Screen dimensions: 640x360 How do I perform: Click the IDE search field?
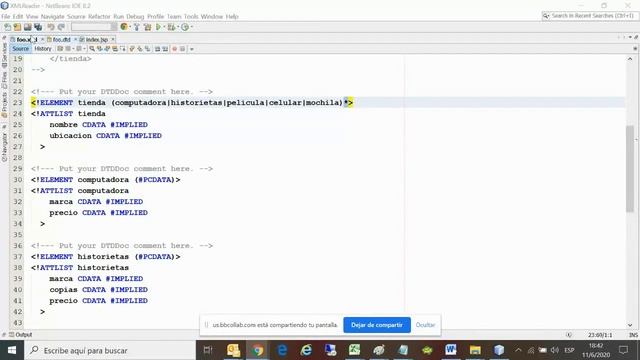[589, 16]
